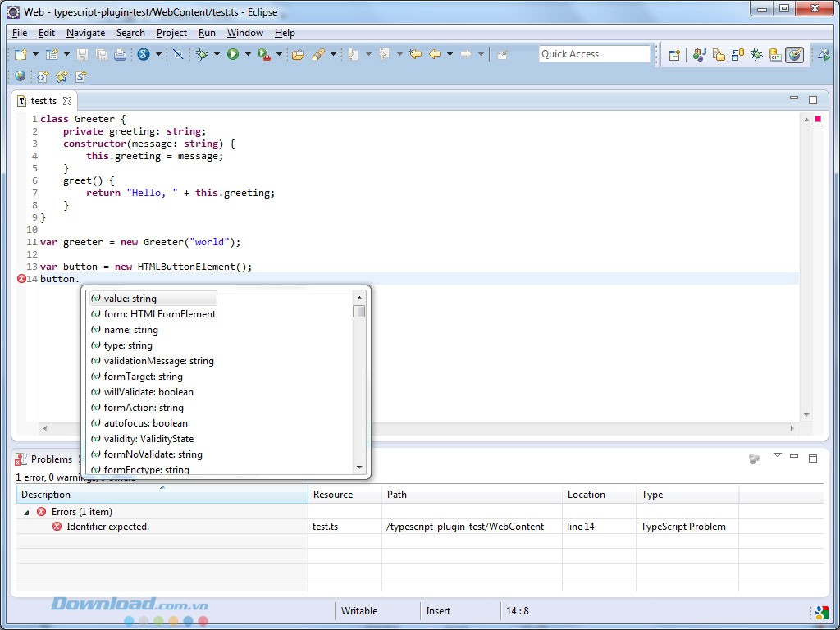
Task: Open the Navigate menu
Action: [85, 33]
